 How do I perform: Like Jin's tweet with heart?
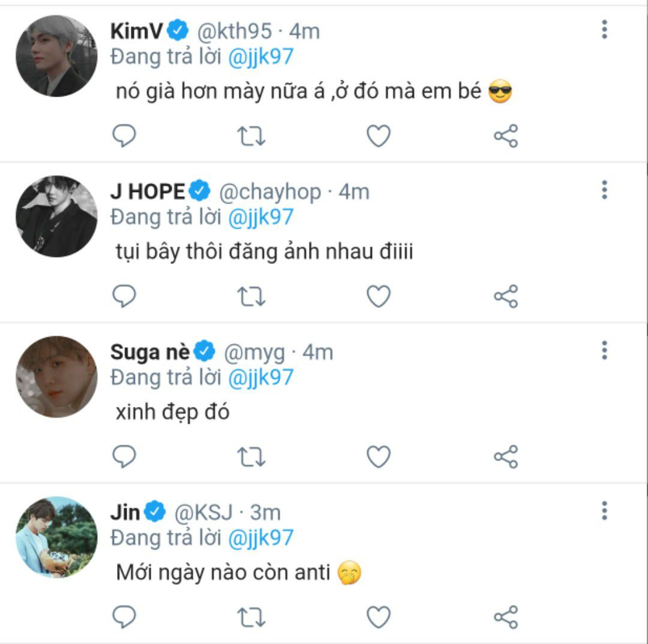(x=379, y=617)
